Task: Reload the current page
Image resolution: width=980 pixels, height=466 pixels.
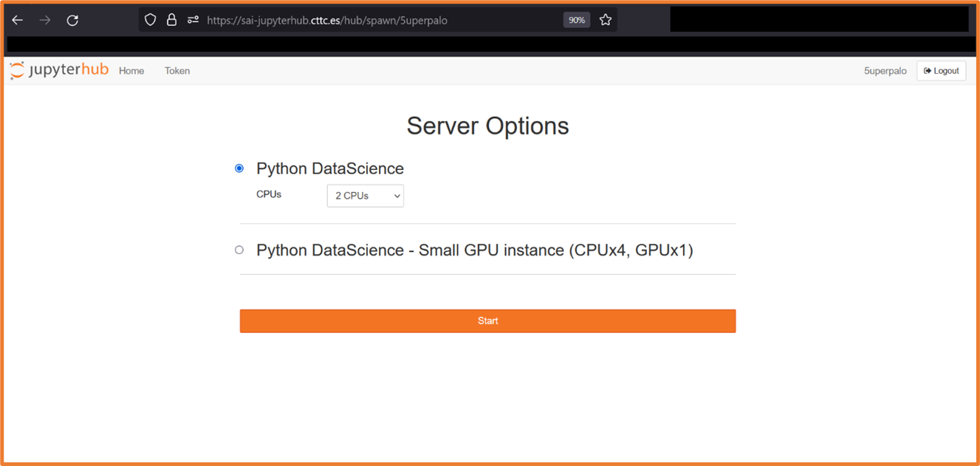Action: click(72, 20)
